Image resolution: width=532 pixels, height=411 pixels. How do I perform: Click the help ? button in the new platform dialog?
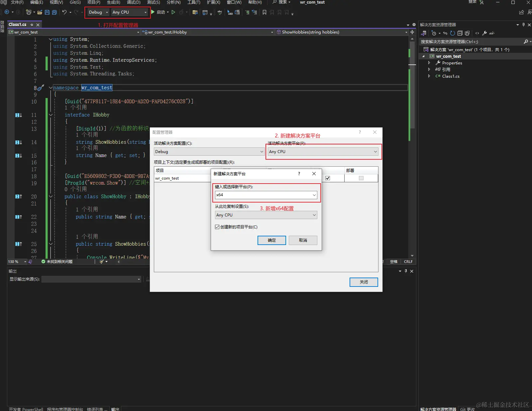point(299,174)
